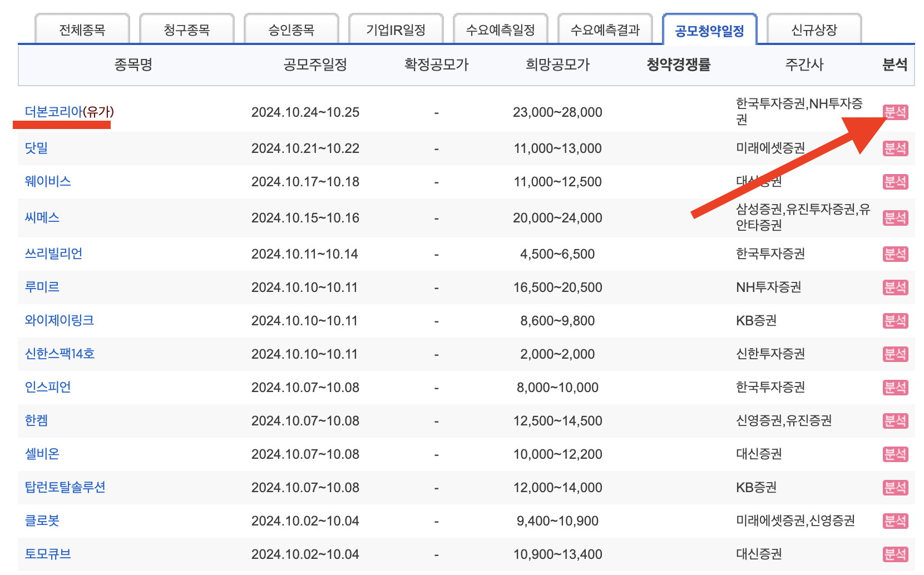The height and width of the screenshot is (575, 924).
Task: Switch to the 전체종목 tab
Action: point(81,31)
